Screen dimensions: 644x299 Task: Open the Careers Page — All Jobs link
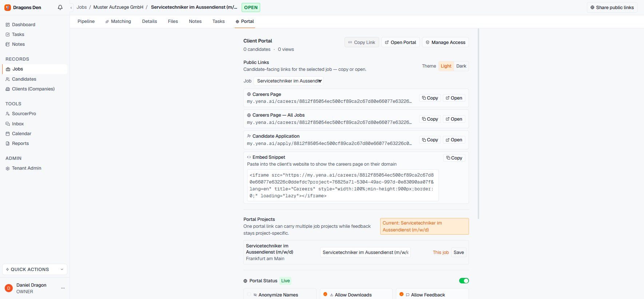click(x=454, y=119)
